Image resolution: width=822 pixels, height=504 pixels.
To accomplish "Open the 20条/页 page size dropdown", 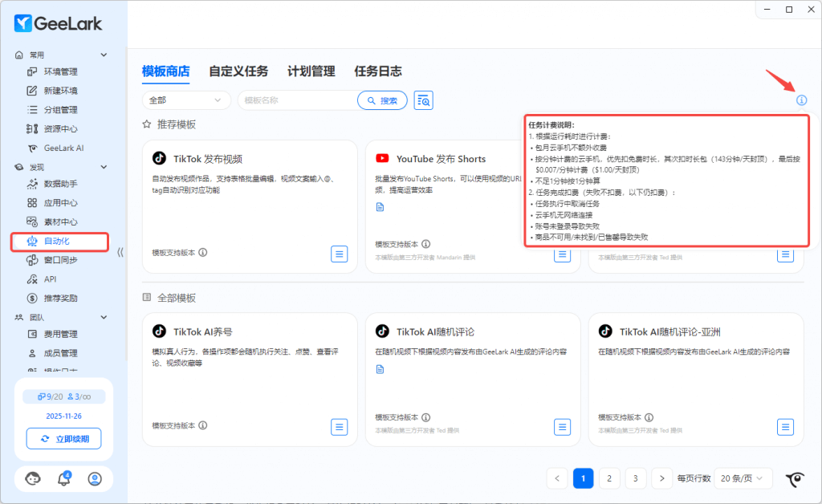I will click(743, 478).
